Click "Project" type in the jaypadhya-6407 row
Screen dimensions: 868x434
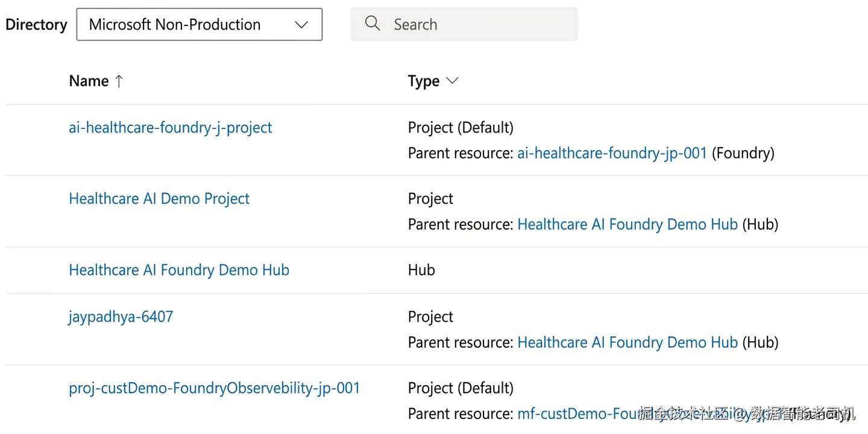[430, 317]
